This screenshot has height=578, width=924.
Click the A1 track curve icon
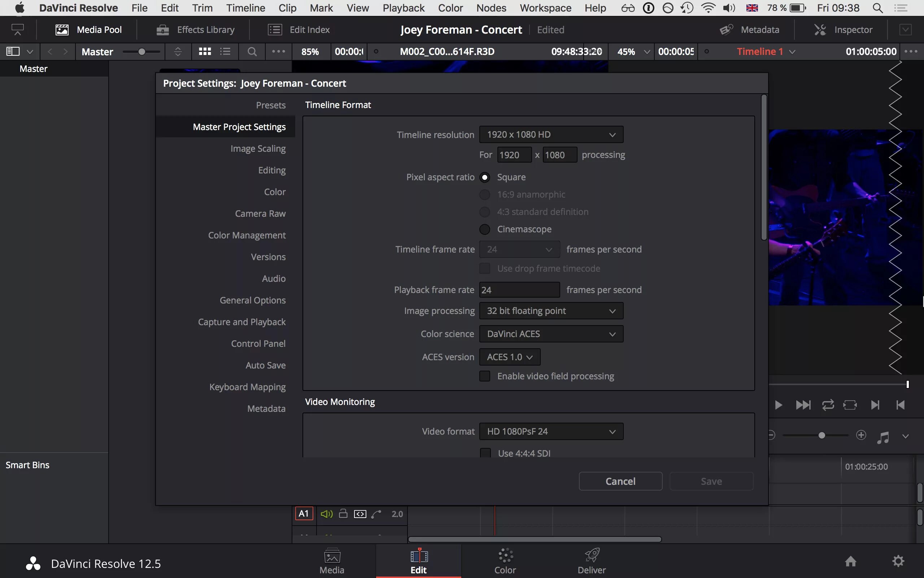[376, 514]
